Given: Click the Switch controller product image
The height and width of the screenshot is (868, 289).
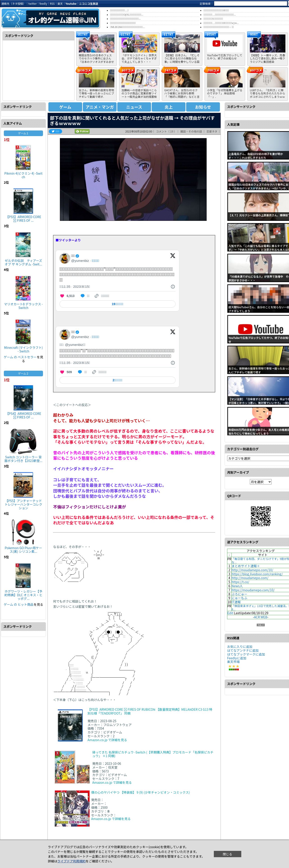Looking at the screenshot, I should 23,441.
